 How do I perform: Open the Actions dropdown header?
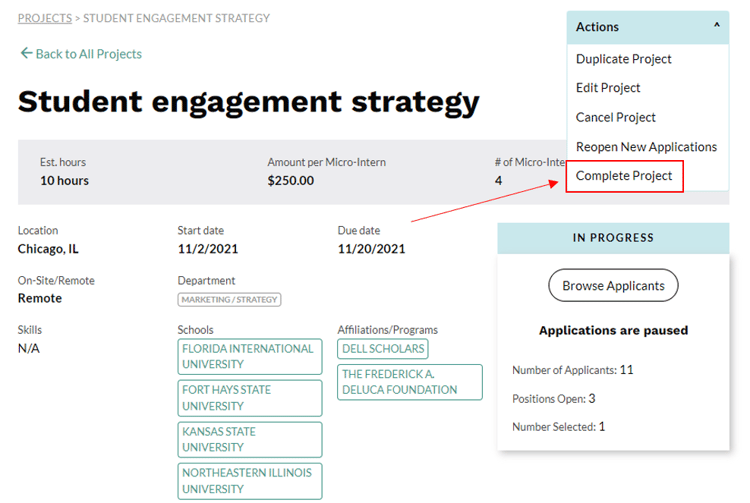coord(648,27)
